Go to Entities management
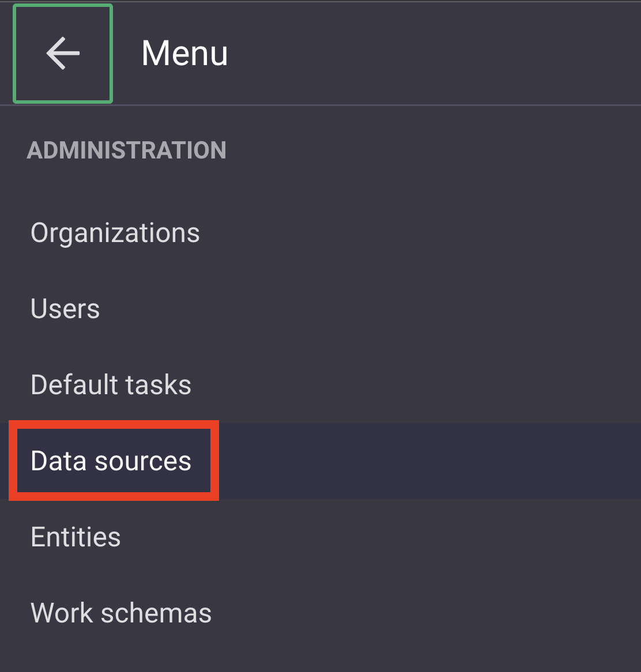Screen dimensions: 641x672 pyautogui.click(x=76, y=537)
